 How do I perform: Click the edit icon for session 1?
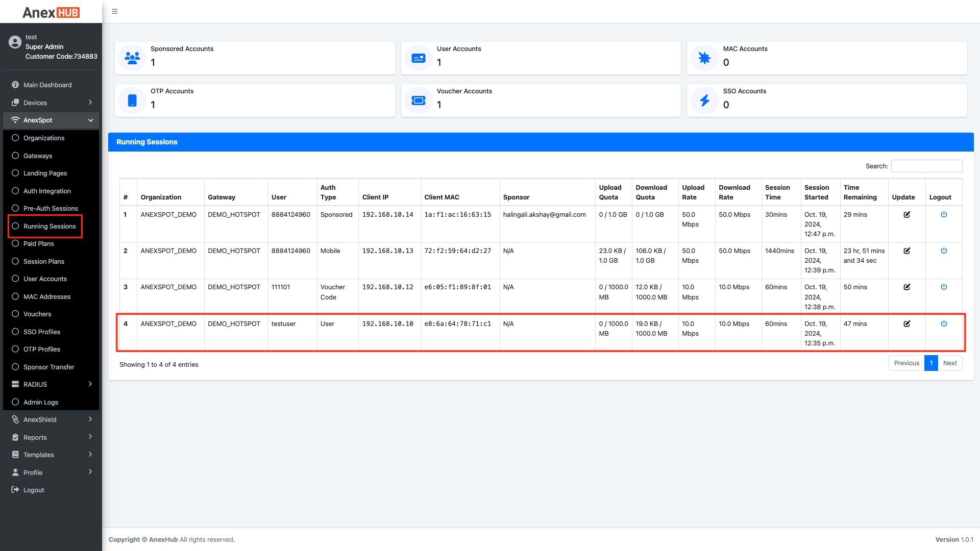pos(907,214)
